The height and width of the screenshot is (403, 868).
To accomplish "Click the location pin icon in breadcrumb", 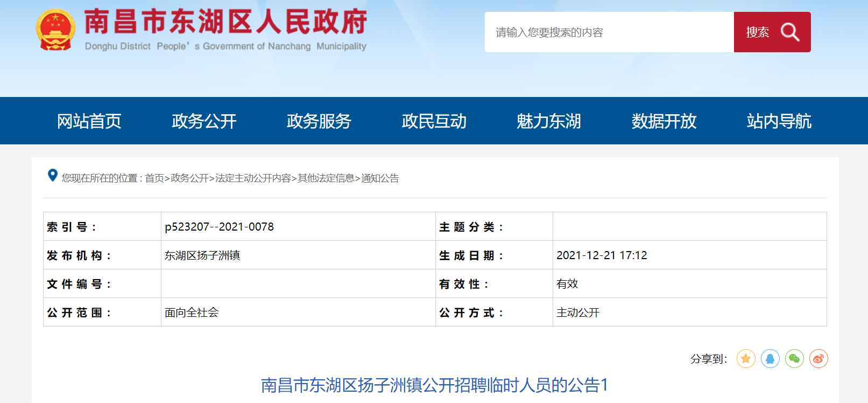I will click(x=53, y=176).
